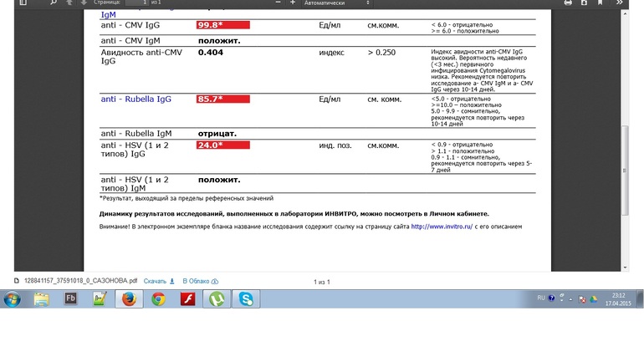
Task: Zoom in with the plus button
Action: click(x=291, y=3)
